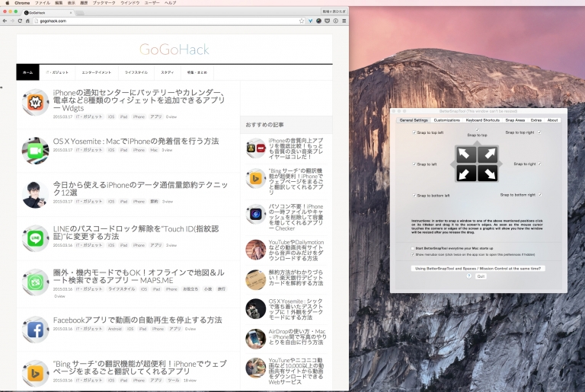The image size is (585, 392).
Task: Switch to the Snap Areas tab
Action: coord(515,120)
